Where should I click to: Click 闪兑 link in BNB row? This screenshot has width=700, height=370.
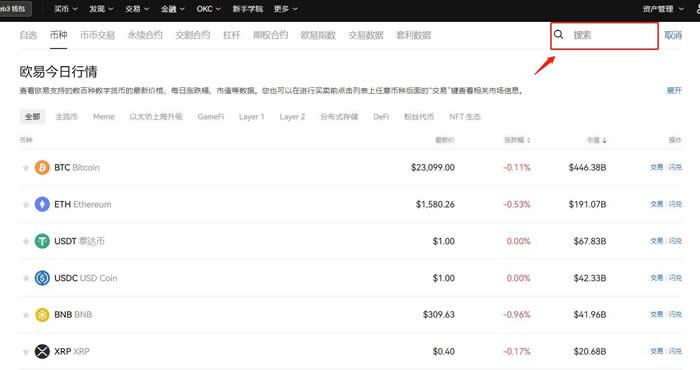pos(675,315)
